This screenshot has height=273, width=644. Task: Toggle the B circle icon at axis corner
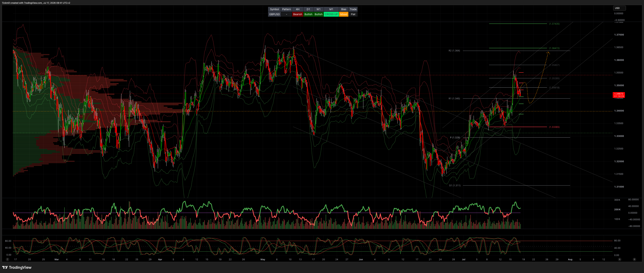click(x=634, y=259)
